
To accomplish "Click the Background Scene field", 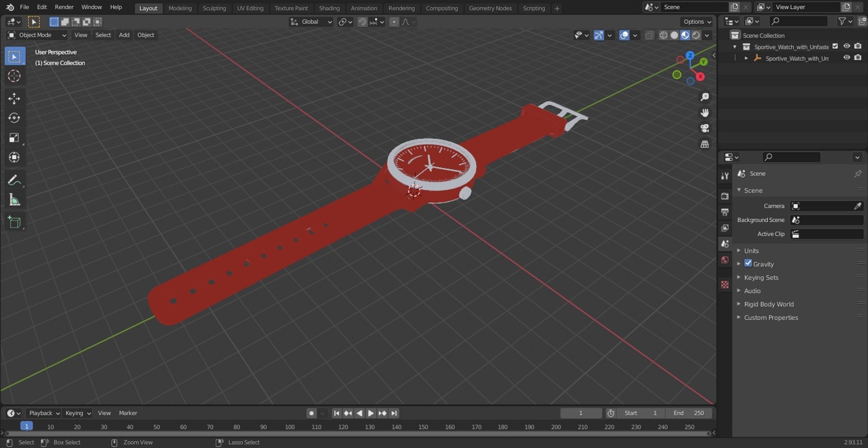I will point(827,220).
